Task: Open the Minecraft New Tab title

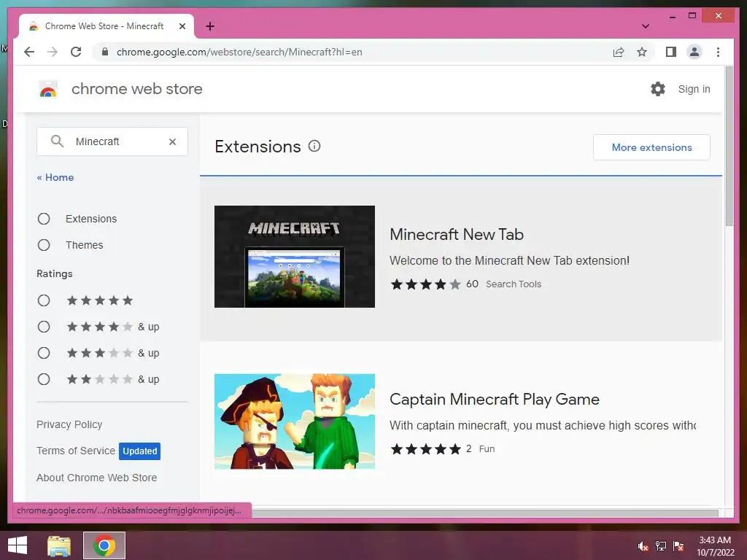Action: pyautogui.click(x=457, y=234)
